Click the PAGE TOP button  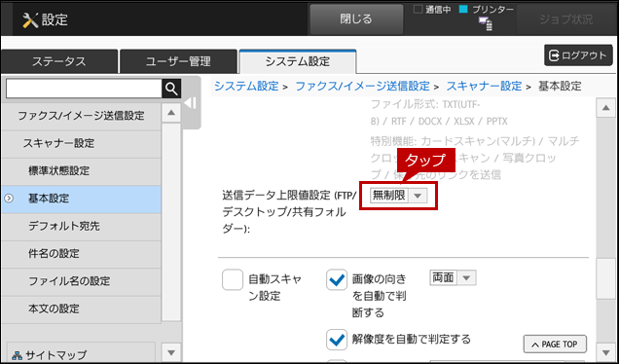[x=555, y=345]
